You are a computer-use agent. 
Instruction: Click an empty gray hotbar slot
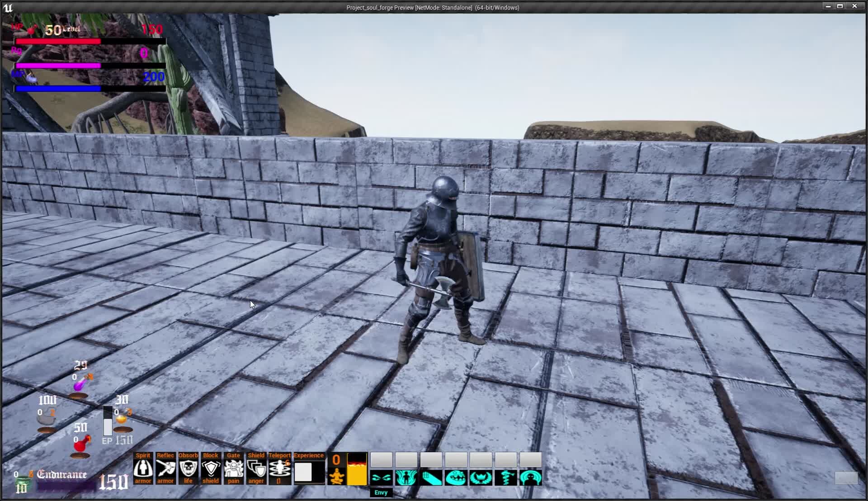tap(382, 460)
